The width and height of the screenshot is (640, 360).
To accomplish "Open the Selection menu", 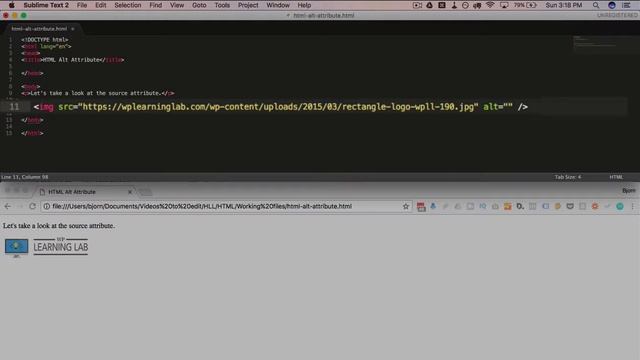I will pyautogui.click(x=127, y=5).
